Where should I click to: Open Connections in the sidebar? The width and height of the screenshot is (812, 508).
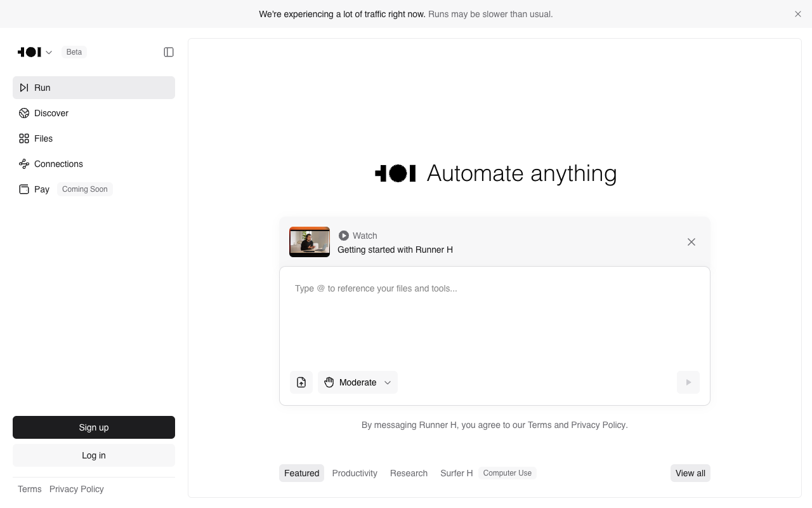(94, 164)
